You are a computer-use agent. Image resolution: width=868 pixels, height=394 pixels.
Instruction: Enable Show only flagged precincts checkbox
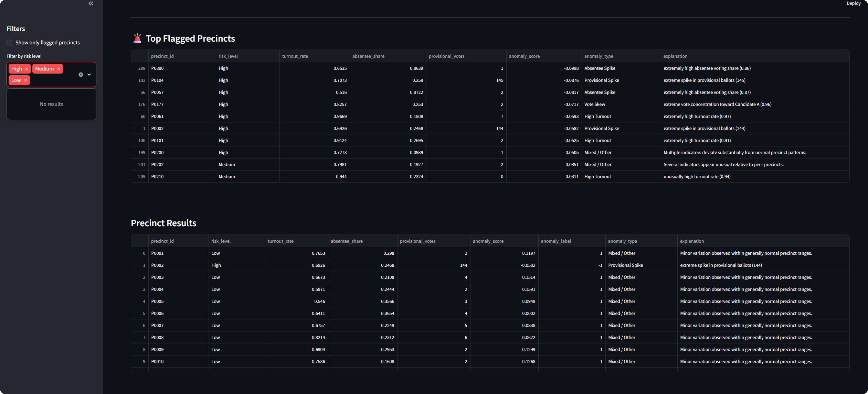coord(10,43)
